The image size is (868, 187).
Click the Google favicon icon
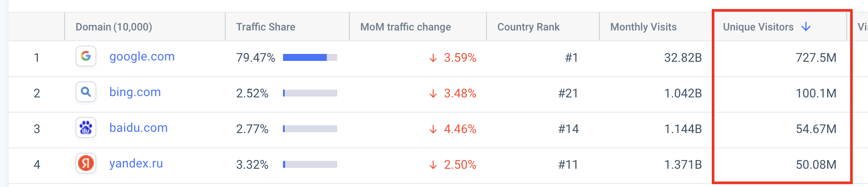click(x=86, y=56)
